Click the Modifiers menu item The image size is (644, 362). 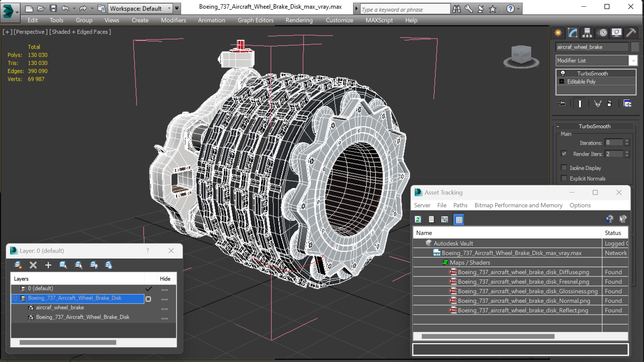pyautogui.click(x=173, y=20)
